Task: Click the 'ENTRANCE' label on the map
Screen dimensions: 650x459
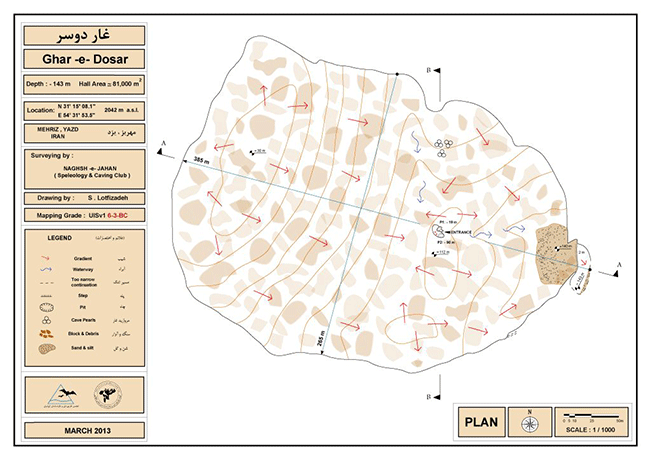Action: click(461, 232)
